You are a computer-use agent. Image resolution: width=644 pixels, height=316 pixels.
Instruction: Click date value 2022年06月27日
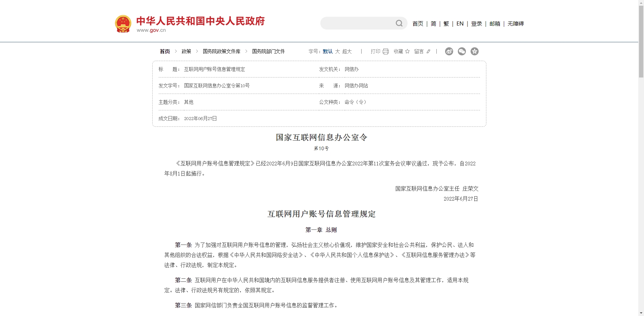200,118
